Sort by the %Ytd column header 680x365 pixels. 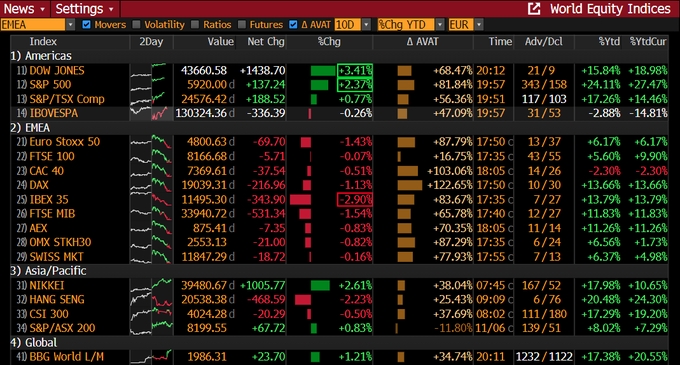click(609, 42)
